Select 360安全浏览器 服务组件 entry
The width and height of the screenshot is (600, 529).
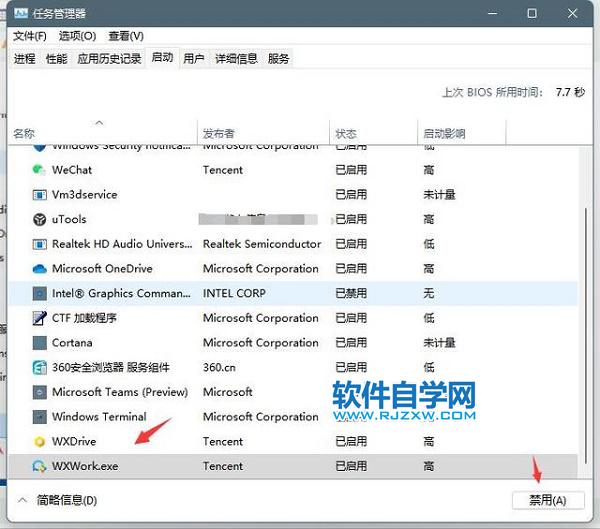[111, 367]
